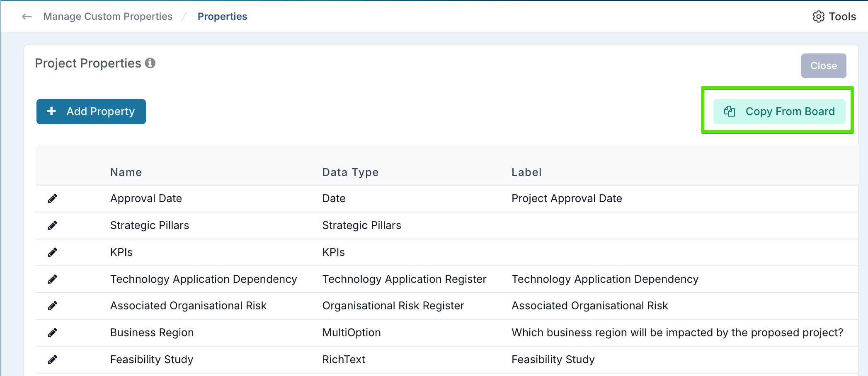Edit the Business Region property pencil
Viewport: 868px width, 376px height.
pos(53,333)
